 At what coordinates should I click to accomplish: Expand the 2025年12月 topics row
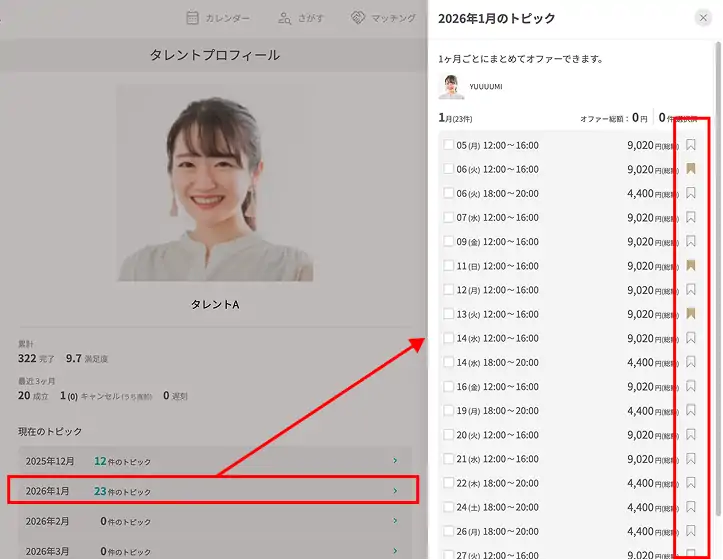(214, 461)
